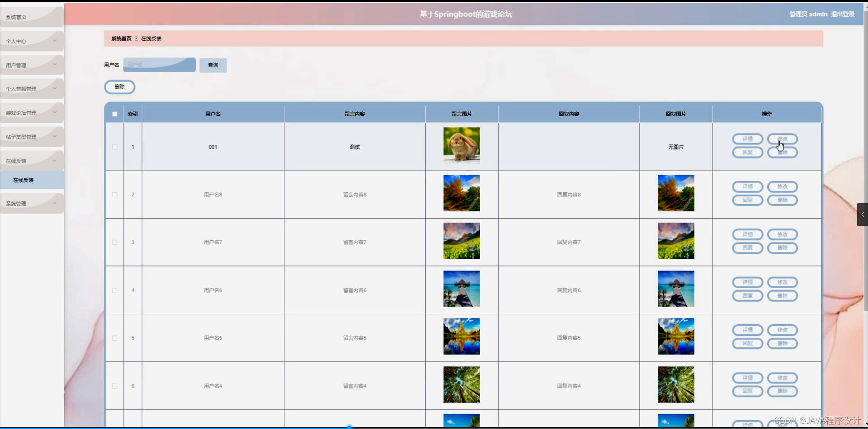
Task: Click the 留言内容 column header
Action: [x=355, y=114]
